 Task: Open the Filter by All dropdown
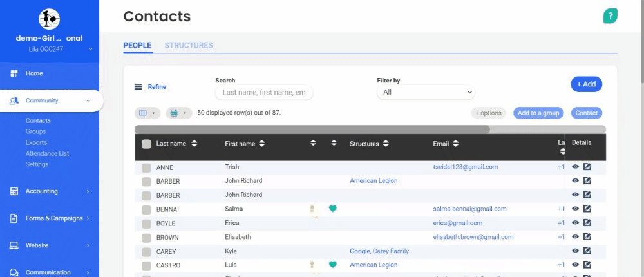pos(426,93)
